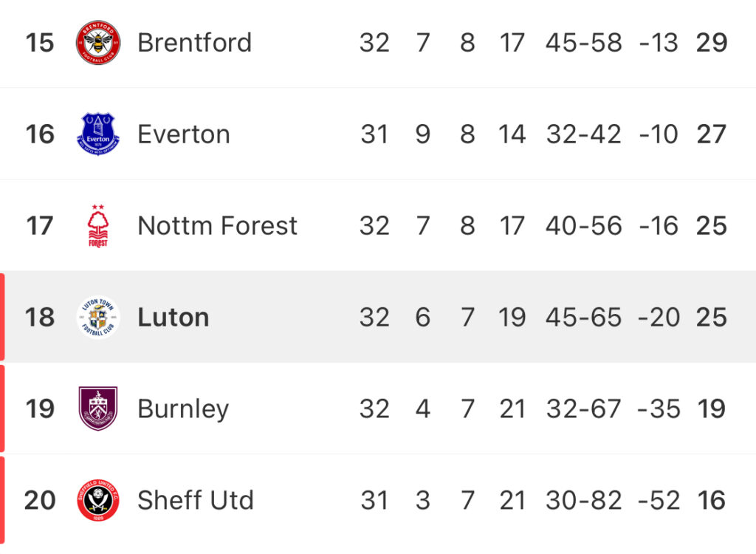756x554 pixels.
Task: Select Luton's 45-65 goals record
Action: (583, 317)
